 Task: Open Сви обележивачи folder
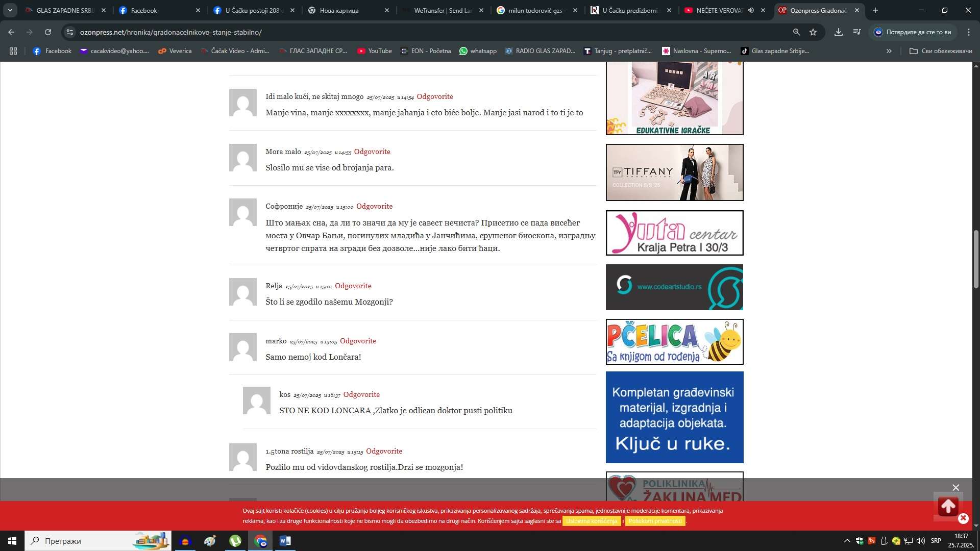(941, 51)
